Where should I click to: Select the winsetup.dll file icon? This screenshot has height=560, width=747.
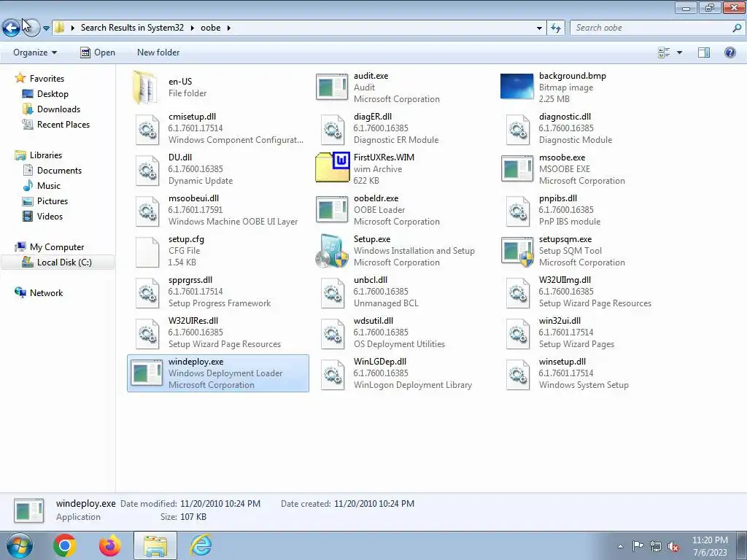click(x=518, y=376)
